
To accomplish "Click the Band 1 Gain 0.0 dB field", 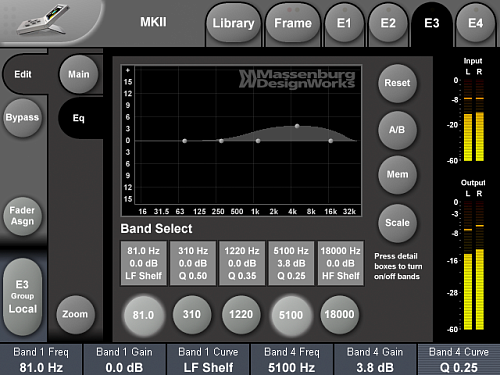I will [124, 360].
